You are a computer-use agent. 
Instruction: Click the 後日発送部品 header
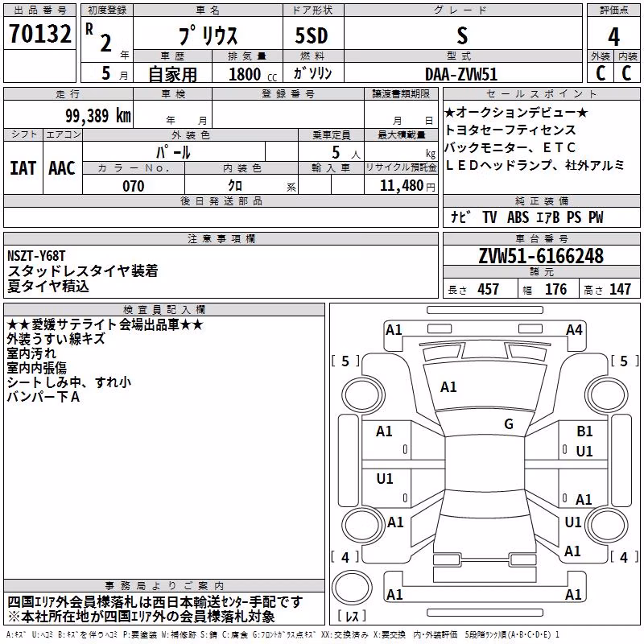pyautogui.click(x=221, y=200)
